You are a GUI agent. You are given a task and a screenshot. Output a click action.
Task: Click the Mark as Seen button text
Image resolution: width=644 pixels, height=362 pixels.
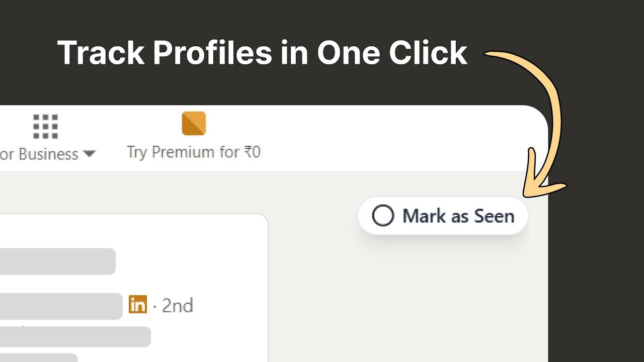coord(458,216)
